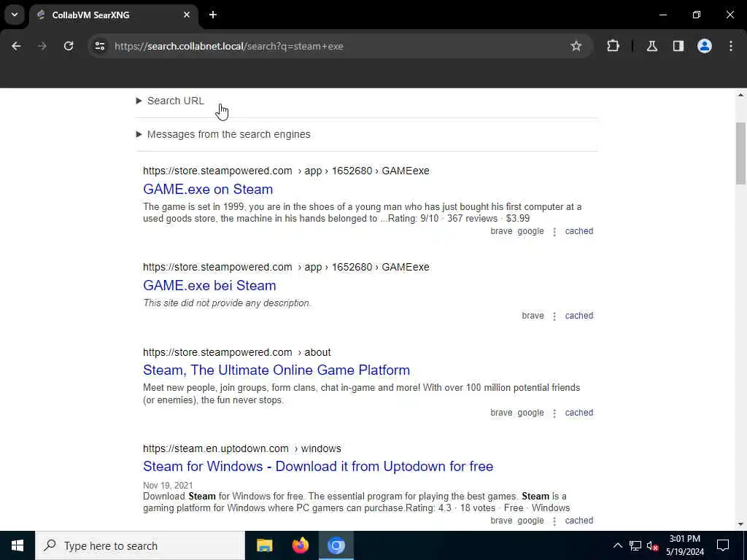The image size is (747, 560).
Task: View site information icon in address bar
Action: (x=99, y=46)
